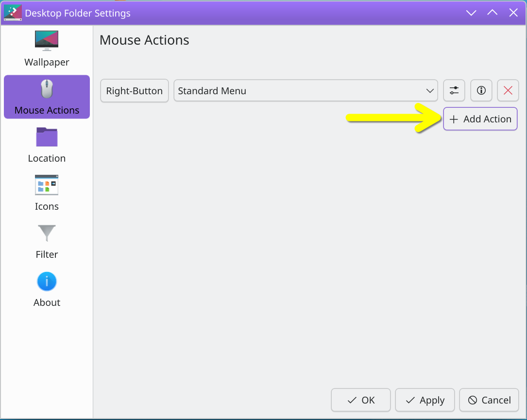Select the Mouse Actions sidebar page
Viewport: 527px width, 420px height.
[47, 97]
